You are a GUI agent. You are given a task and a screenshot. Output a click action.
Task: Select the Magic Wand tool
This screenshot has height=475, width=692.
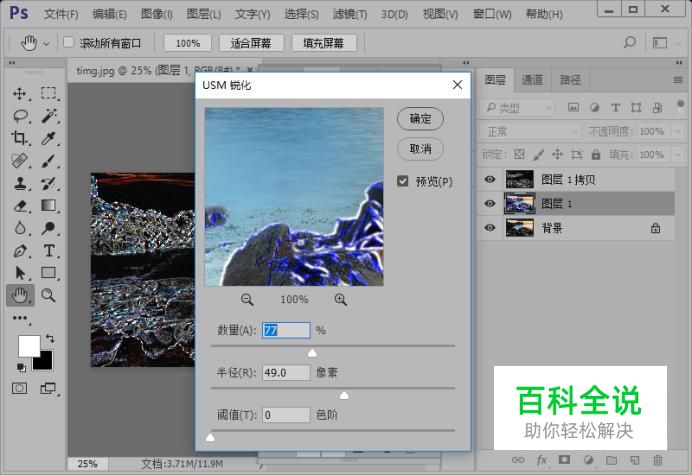[x=49, y=116]
